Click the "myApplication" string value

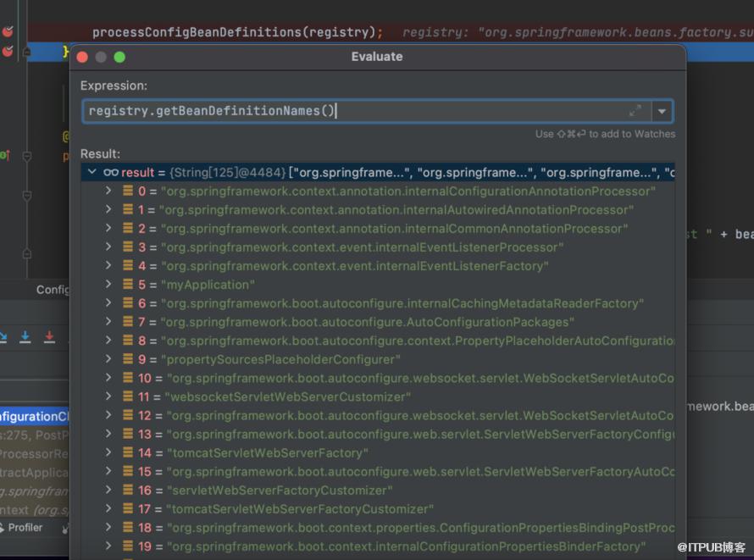point(208,285)
